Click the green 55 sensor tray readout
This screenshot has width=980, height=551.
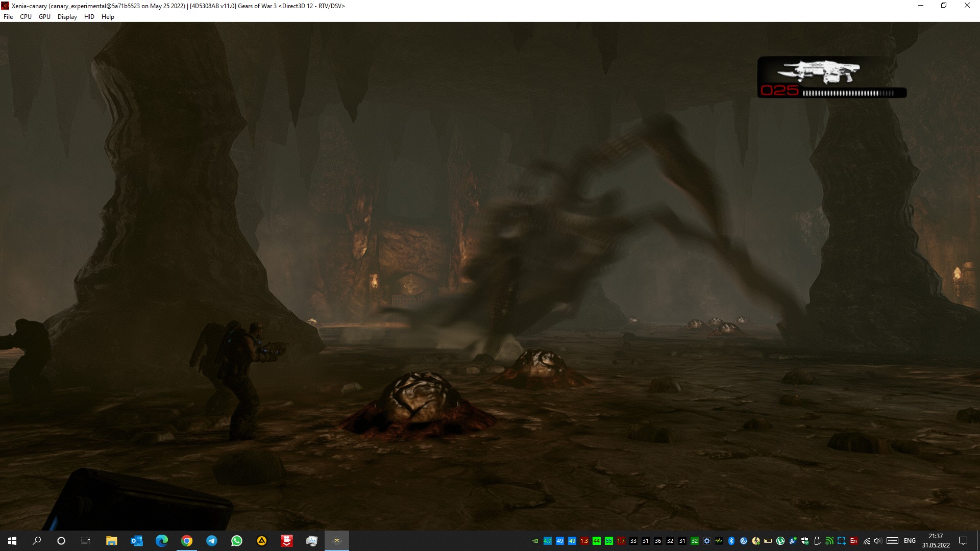[608, 541]
